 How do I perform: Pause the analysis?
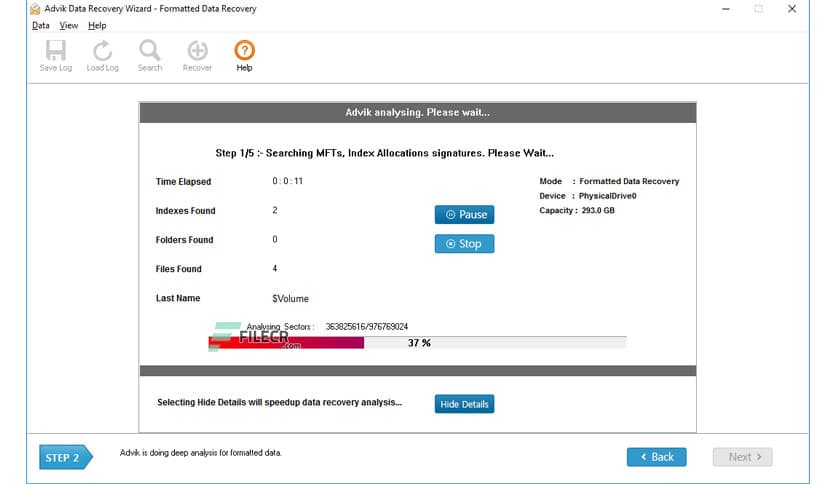click(464, 214)
